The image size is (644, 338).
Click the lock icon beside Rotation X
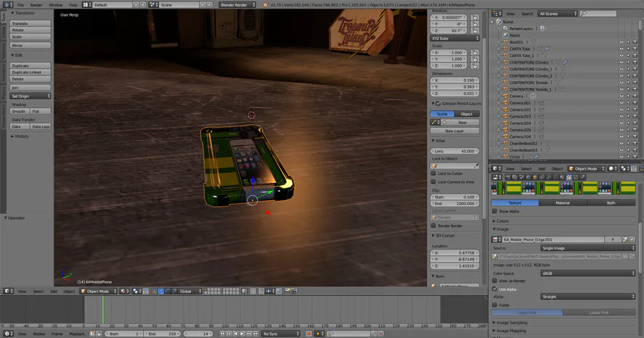point(475,18)
